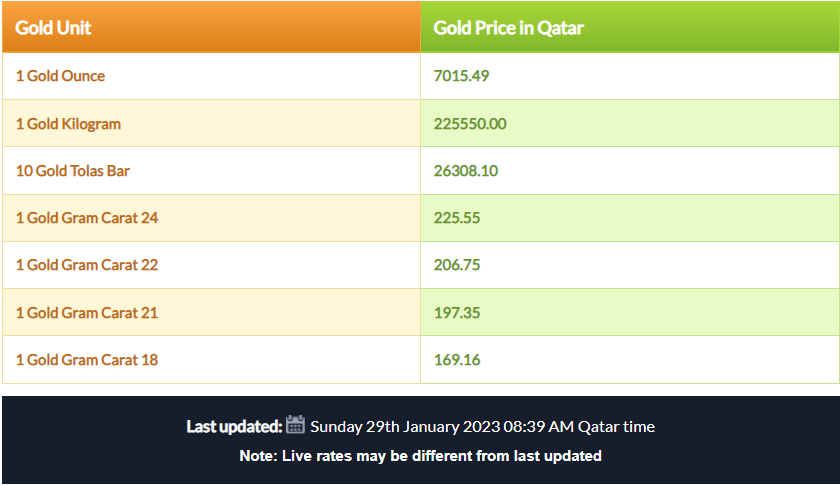840x485 pixels.
Task: Select the 1 Gold Gram Carat 22 label
Action: 87,265
